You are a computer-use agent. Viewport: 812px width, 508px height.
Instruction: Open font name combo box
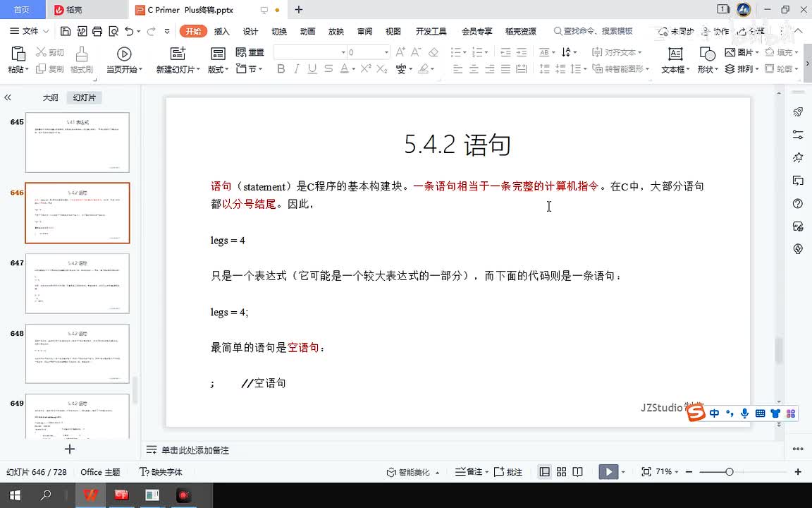pos(309,52)
